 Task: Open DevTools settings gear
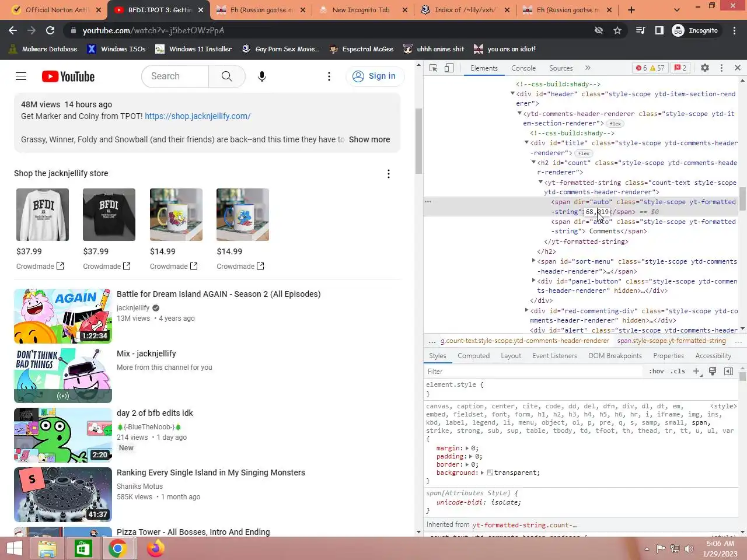(x=705, y=68)
